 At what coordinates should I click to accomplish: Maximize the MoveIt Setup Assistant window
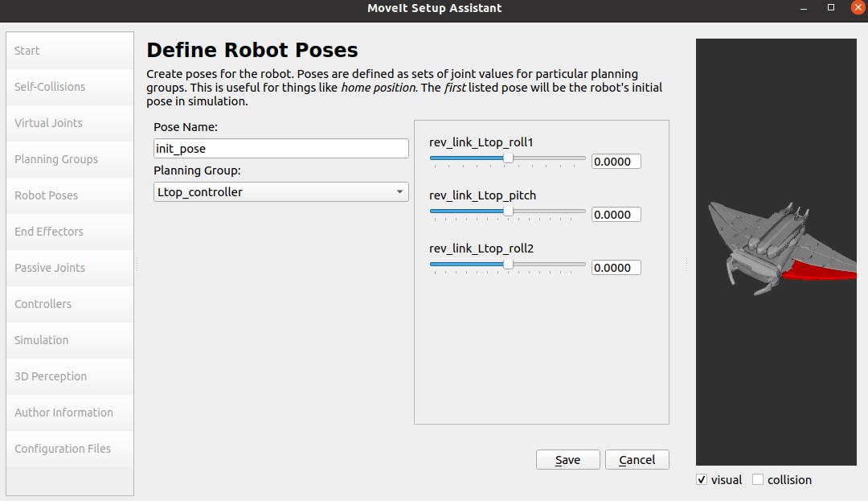(x=831, y=8)
